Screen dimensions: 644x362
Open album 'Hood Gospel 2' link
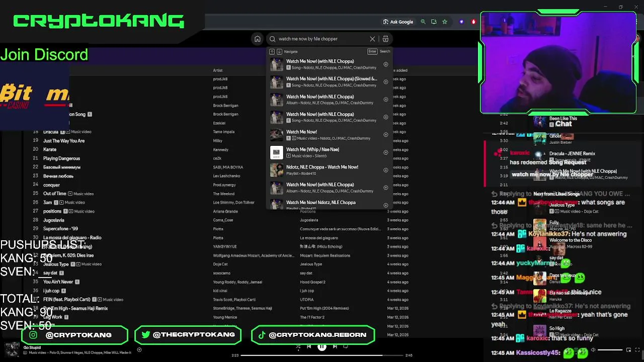(x=313, y=282)
